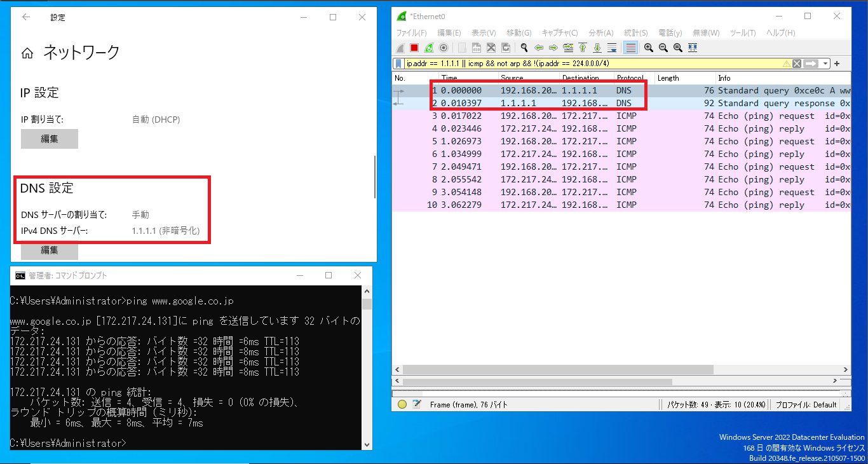This screenshot has width=868, height=464.
Task: Sort packets by the Destination column header
Action: click(586, 78)
